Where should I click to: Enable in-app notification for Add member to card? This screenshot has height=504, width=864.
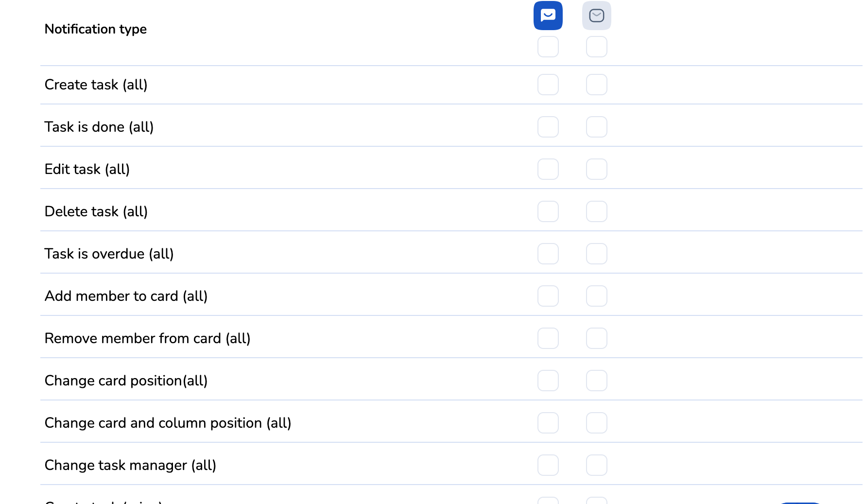click(x=548, y=296)
